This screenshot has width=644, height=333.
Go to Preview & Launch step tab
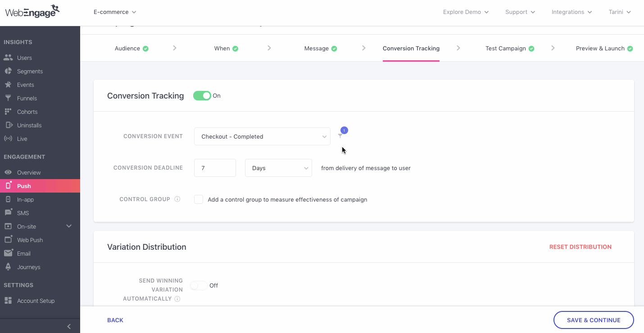point(604,49)
